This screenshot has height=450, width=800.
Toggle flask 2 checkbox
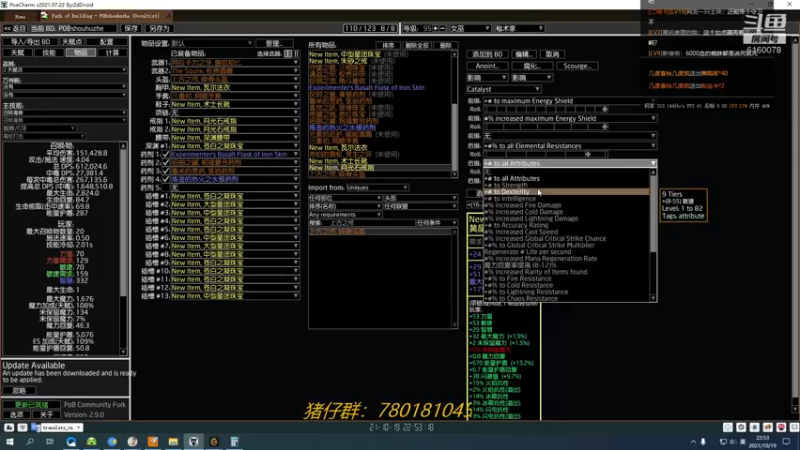(x=165, y=162)
